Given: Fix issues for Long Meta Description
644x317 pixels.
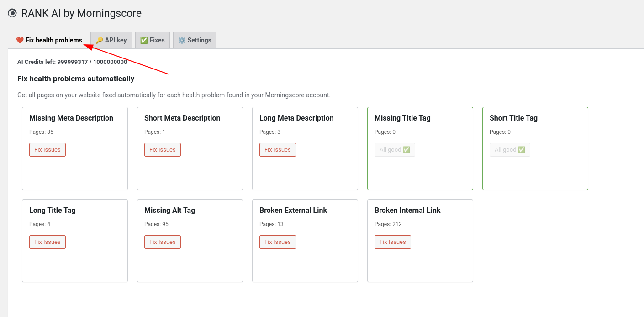Looking at the screenshot, I should 278,150.
